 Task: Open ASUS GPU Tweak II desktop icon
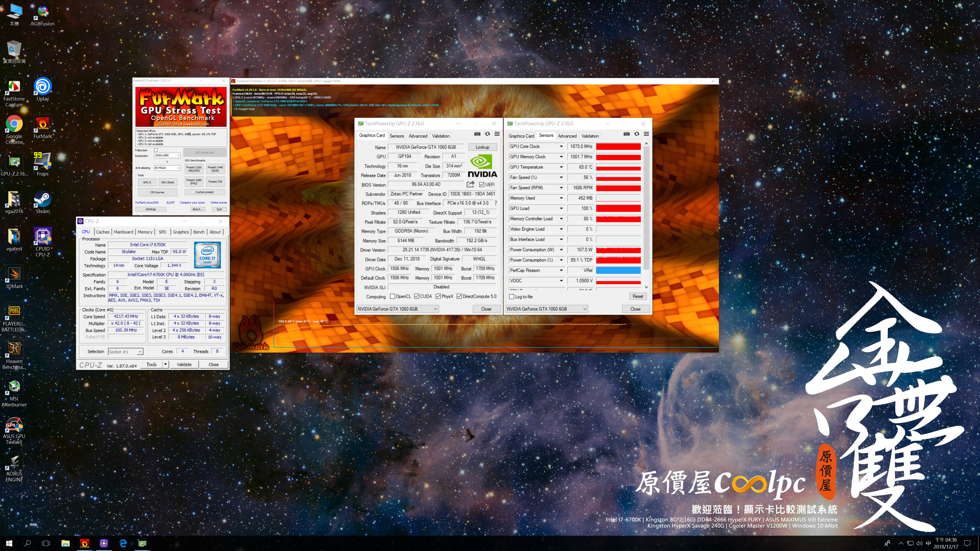(x=14, y=430)
